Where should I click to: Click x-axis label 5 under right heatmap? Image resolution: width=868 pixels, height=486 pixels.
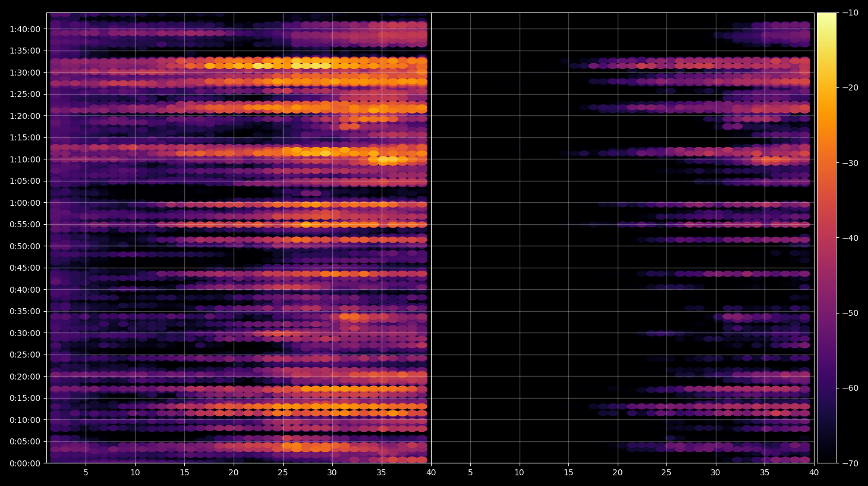(x=470, y=473)
